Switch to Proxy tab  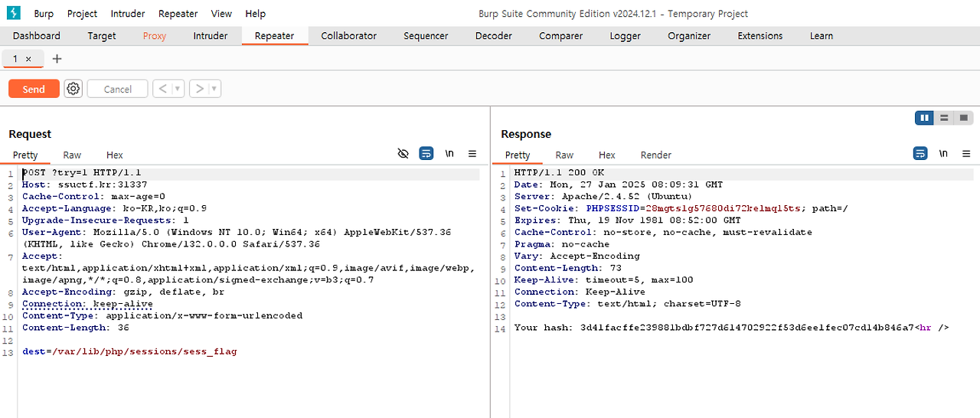[155, 36]
